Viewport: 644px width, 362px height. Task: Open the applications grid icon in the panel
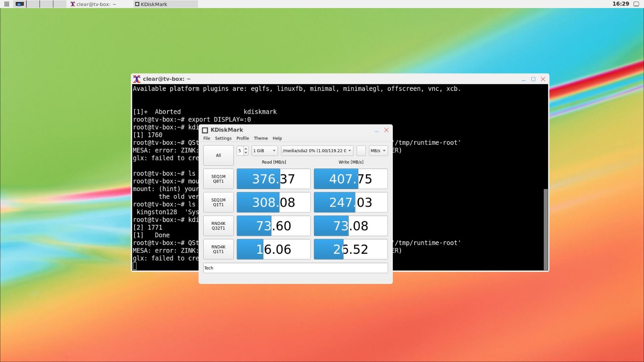point(6,4)
